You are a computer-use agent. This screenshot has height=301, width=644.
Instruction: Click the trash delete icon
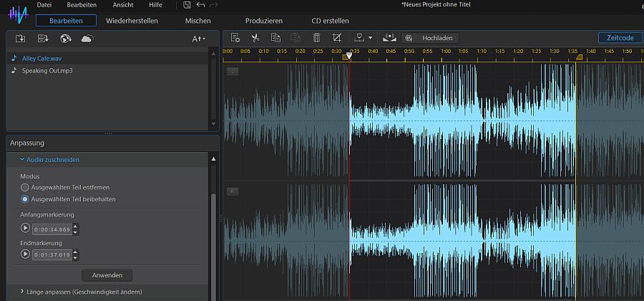316,38
